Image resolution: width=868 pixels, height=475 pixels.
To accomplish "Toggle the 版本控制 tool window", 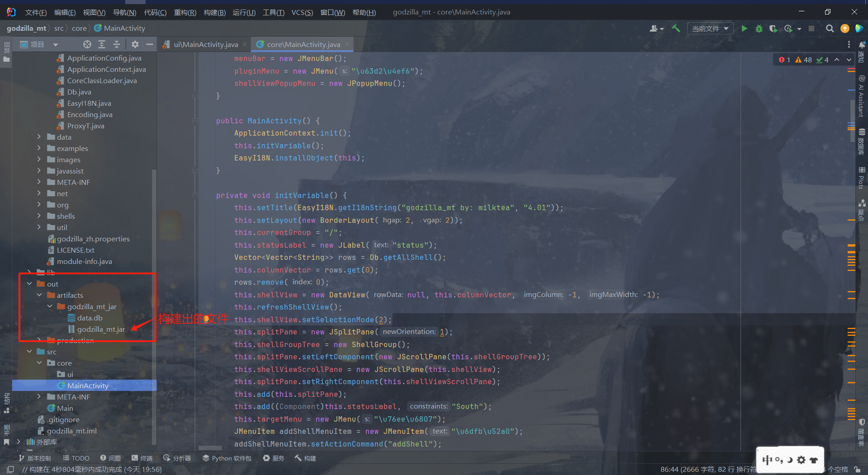I will pyautogui.click(x=35, y=458).
